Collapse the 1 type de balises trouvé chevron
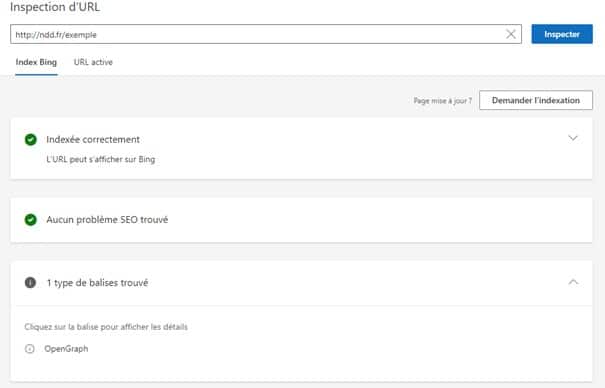Screen dimensions: 605x388 [573, 282]
